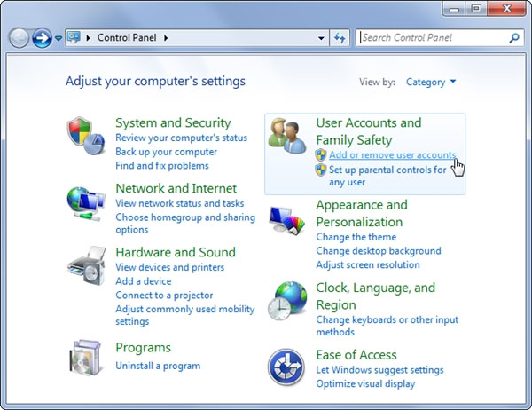Close the Control Panel window
532x410 pixels.
point(506,9)
